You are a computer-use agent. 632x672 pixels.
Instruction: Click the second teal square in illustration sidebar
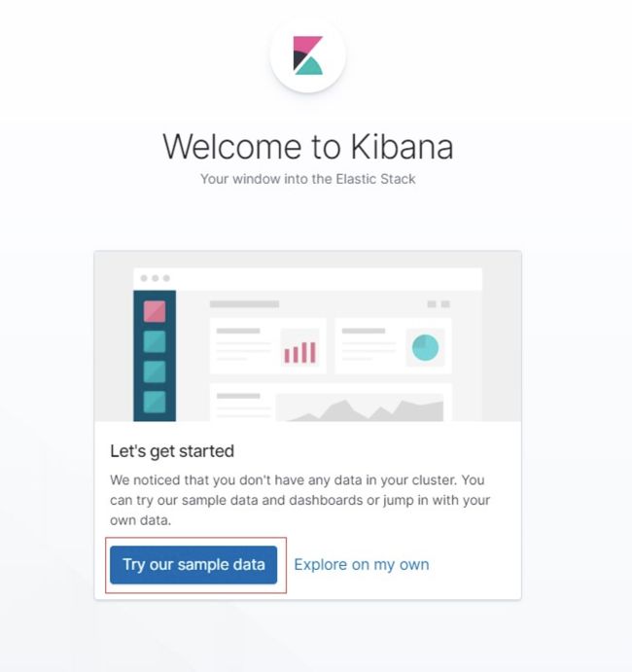click(155, 371)
